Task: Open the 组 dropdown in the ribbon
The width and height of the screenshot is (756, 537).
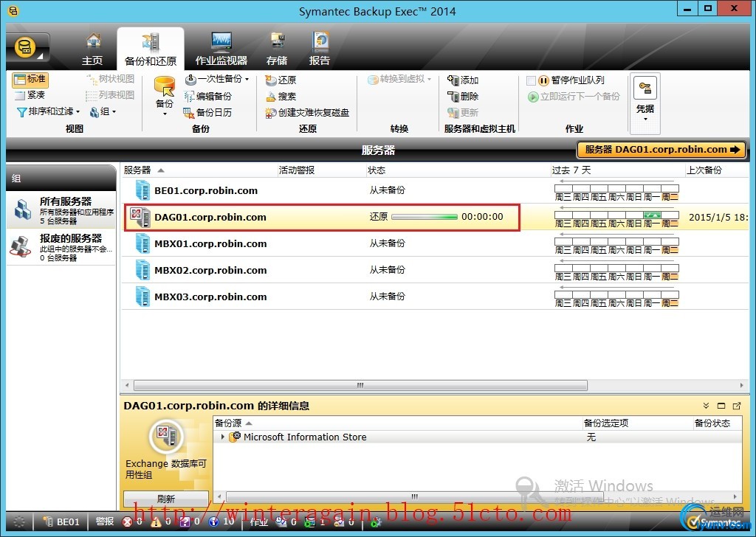Action: click(x=103, y=111)
